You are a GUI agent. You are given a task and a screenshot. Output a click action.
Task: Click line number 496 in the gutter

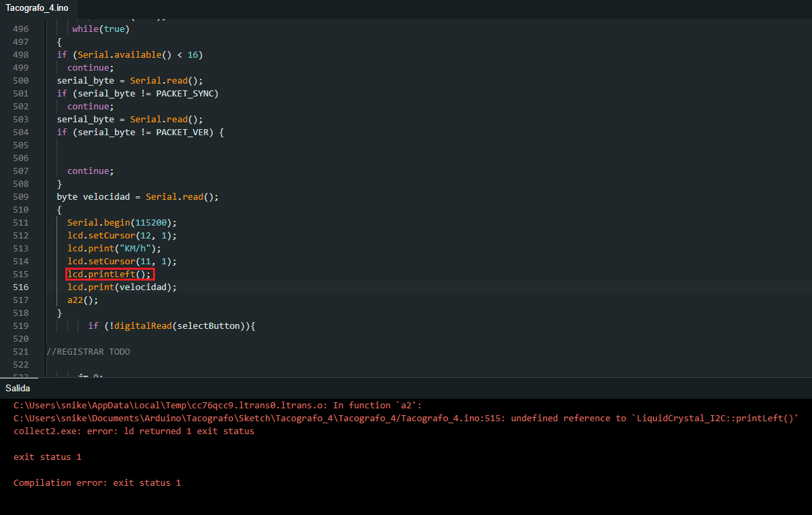(x=20, y=29)
